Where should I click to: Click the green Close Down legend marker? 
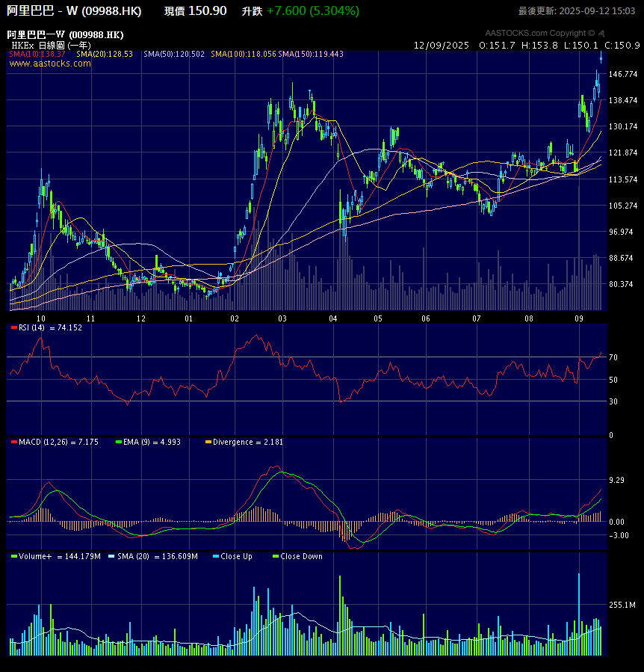276,556
